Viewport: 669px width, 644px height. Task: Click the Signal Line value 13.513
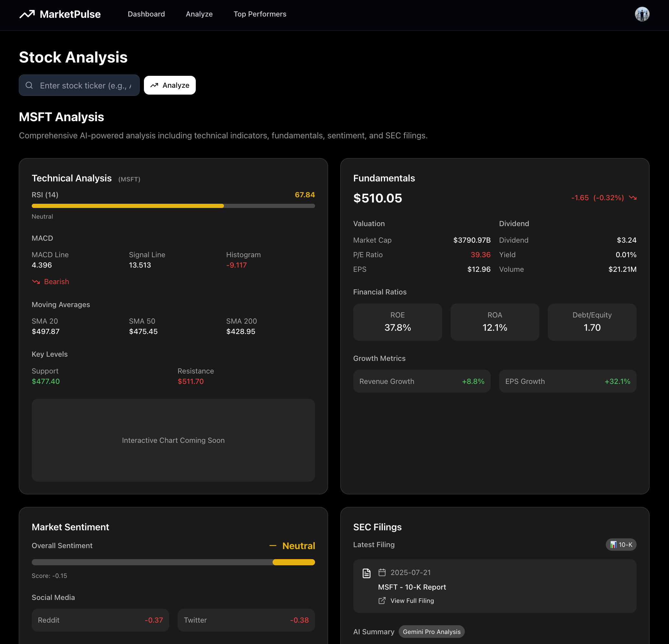[x=140, y=265]
